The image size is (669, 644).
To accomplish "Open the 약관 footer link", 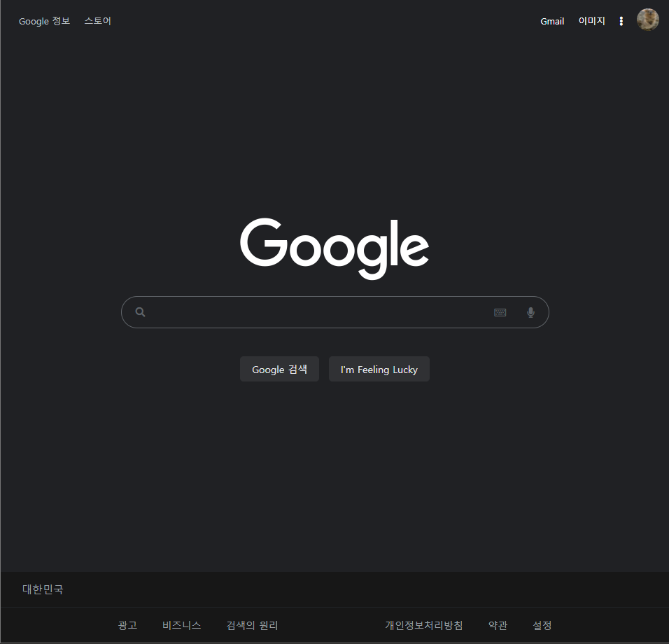I will click(x=498, y=625).
